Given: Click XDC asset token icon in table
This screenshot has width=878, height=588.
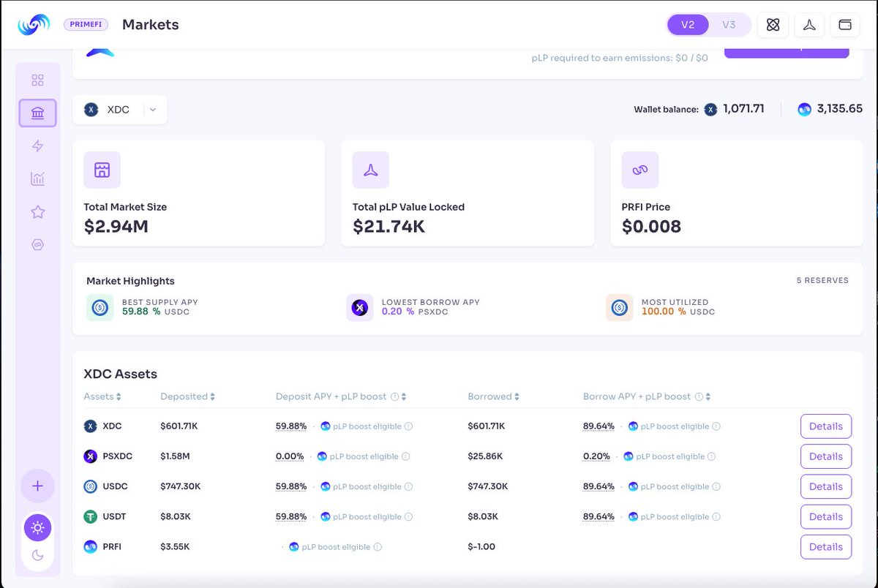Looking at the screenshot, I should tap(91, 426).
